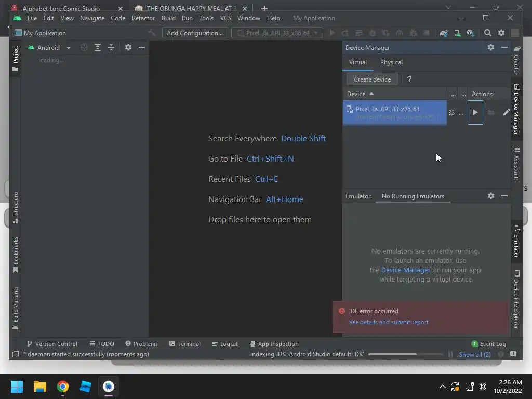Screen dimensions: 532x399
Task: Hide the Device Manager panel
Action: click(x=504, y=47)
